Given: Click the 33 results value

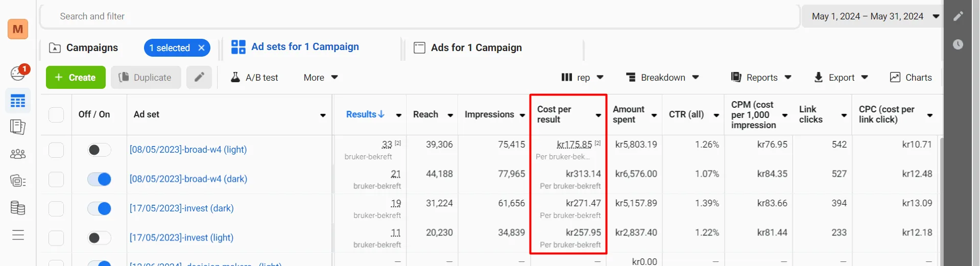Looking at the screenshot, I should (x=387, y=144).
